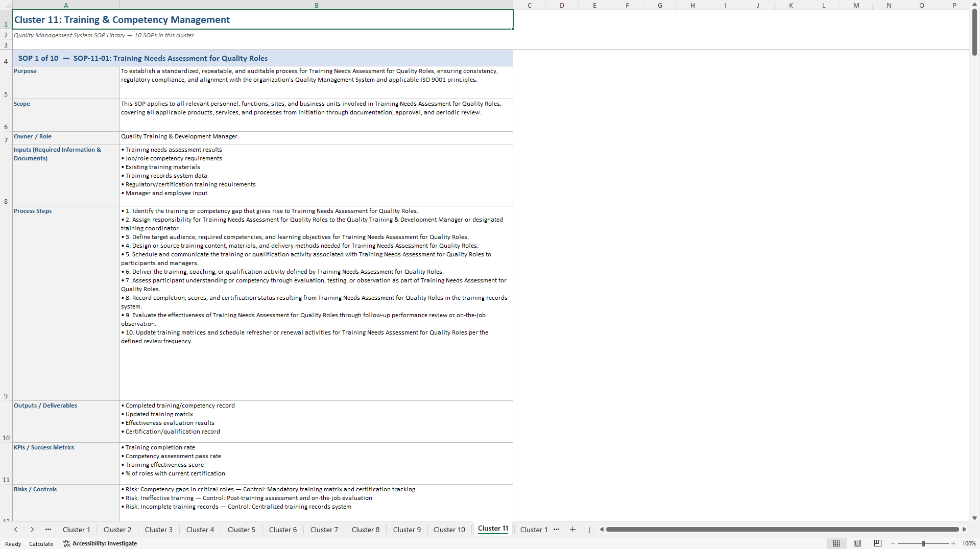Click the horizontal scrollbar thumb
This screenshot has height=549, width=980.
tap(782, 530)
